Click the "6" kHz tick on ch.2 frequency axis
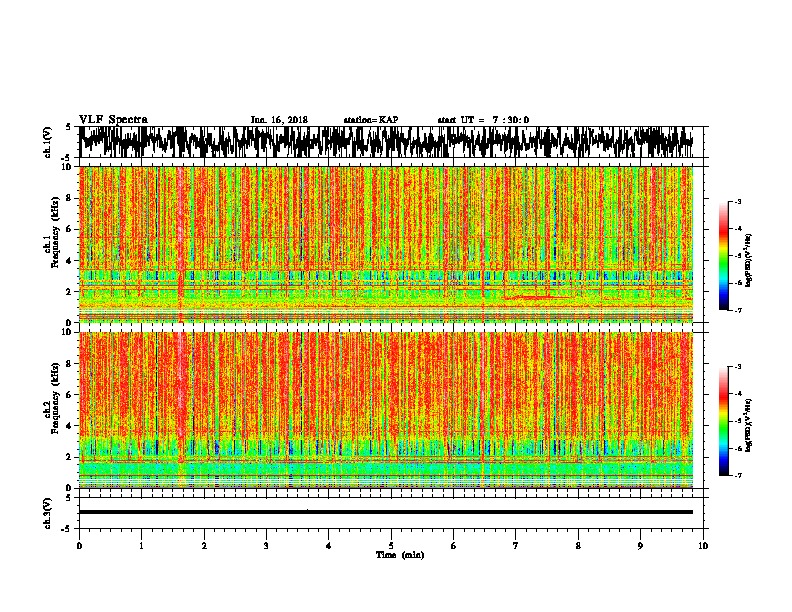This screenshot has width=792, height=612. coord(71,395)
